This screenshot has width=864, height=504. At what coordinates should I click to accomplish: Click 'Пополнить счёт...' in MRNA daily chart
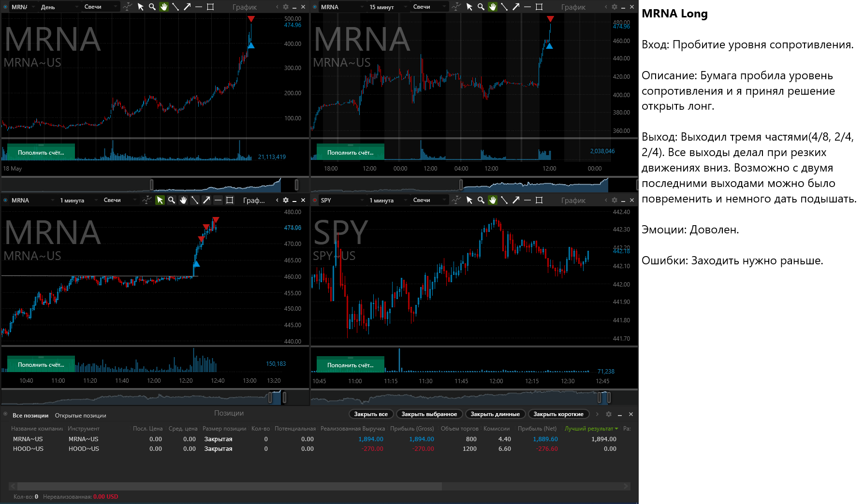41,152
